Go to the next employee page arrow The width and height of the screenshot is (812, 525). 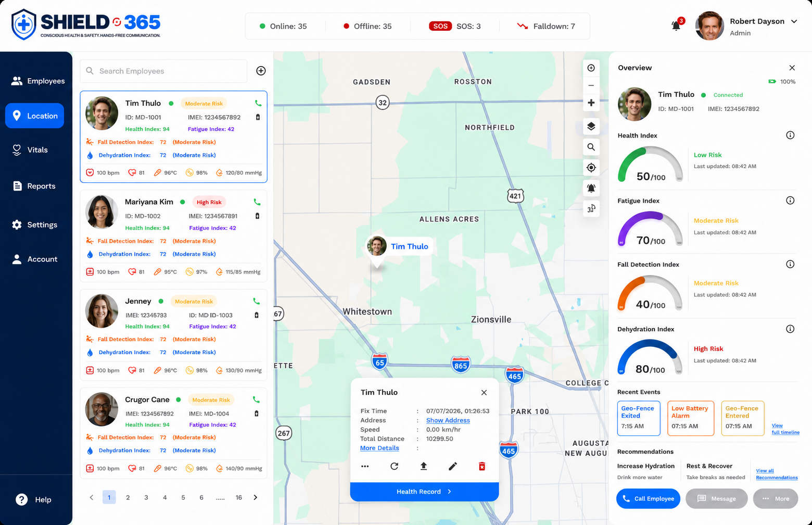coord(256,497)
